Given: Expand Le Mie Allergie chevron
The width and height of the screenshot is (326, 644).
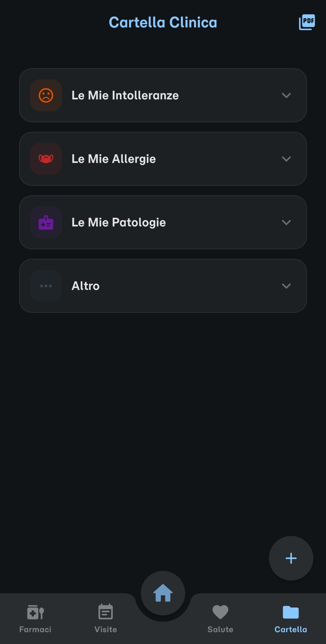Looking at the screenshot, I should click(x=286, y=159).
